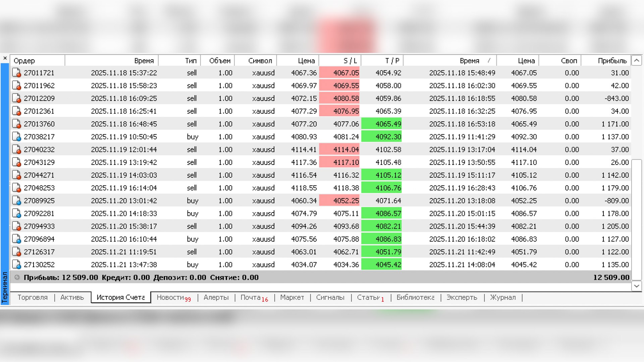Click close price 4106.76
This screenshot has width=644, height=362.
click(x=524, y=188)
